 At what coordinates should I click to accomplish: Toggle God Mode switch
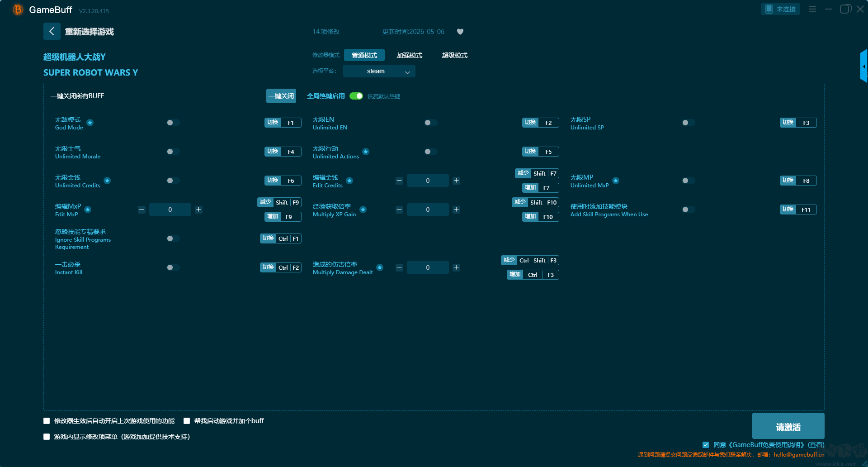(173, 123)
